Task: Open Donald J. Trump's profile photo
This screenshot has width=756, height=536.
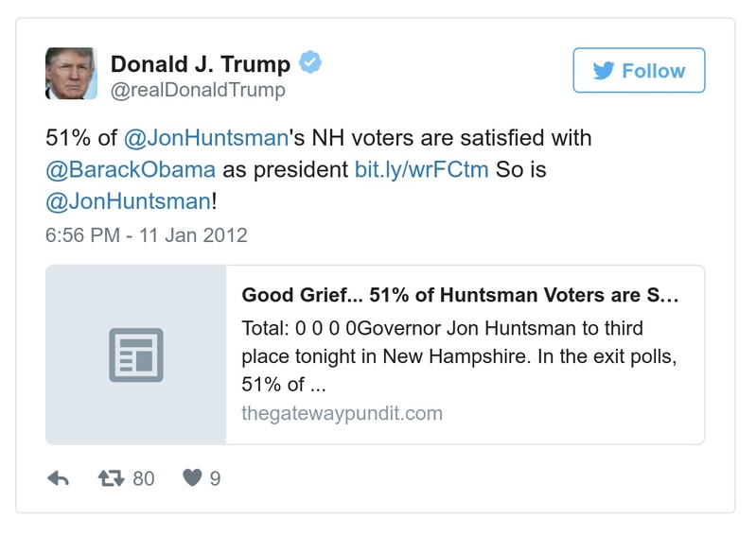Action: point(71,74)
